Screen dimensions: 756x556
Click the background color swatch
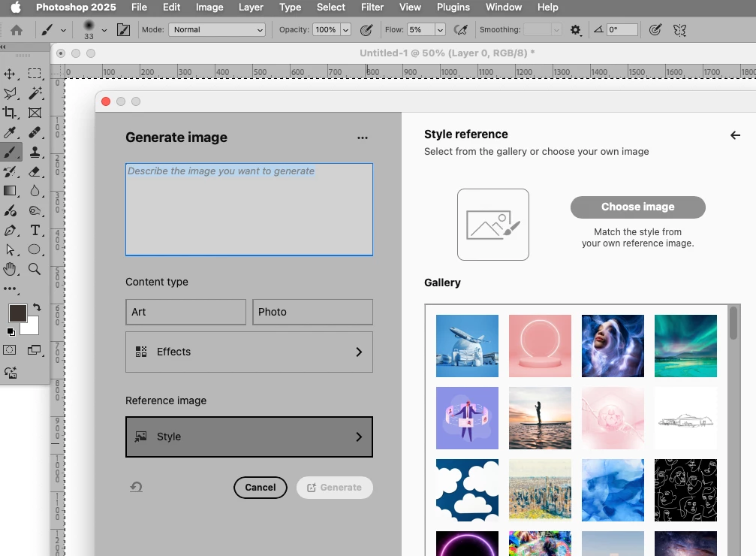[x=32, y=328]
